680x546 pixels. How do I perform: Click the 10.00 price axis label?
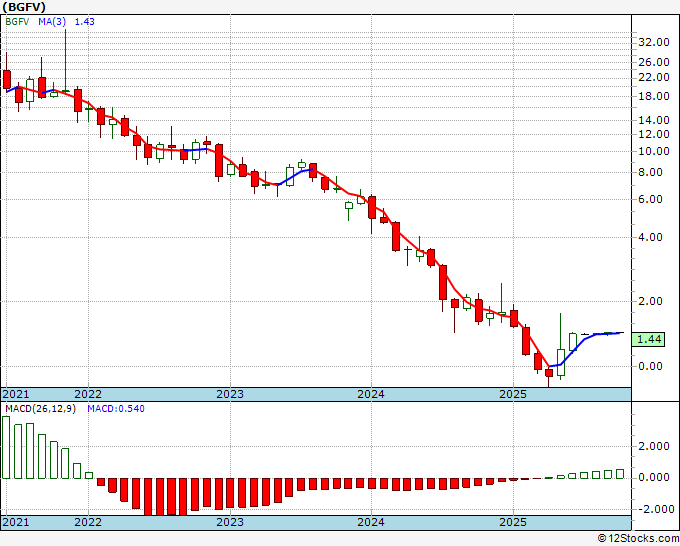[654, 151]
